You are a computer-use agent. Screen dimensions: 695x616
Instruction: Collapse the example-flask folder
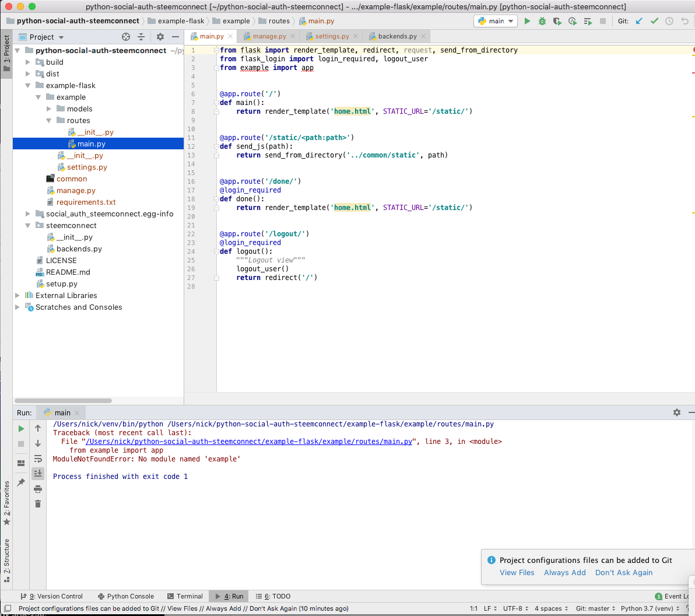coord(27,85)
